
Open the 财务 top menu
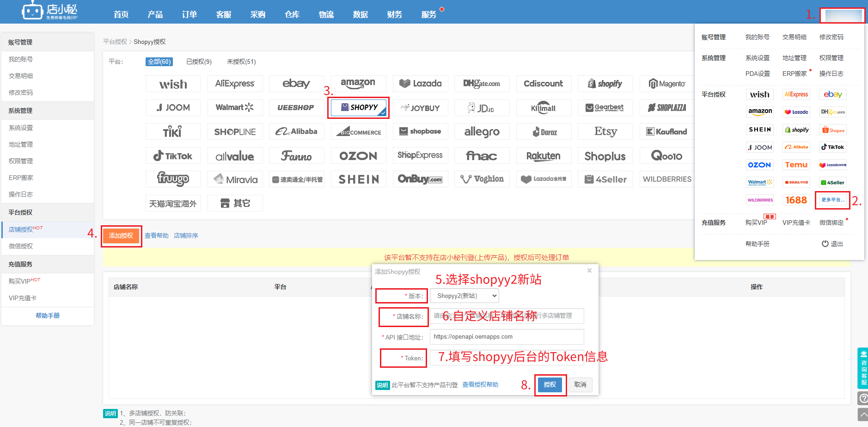tap(395, 14)
